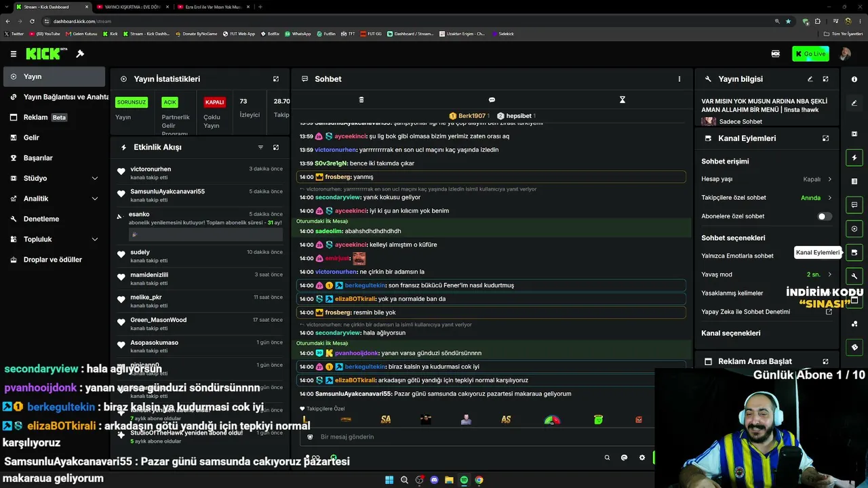Expand the Stüdyo submenu
Image resolution: width=868 pixels, height=488 pixels.
[95, 178]
